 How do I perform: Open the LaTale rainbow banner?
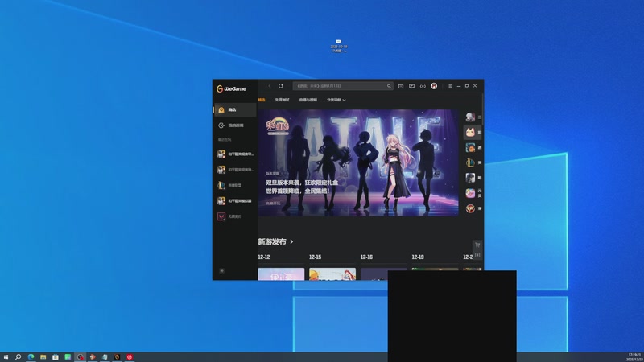click(x=358, y=162)
